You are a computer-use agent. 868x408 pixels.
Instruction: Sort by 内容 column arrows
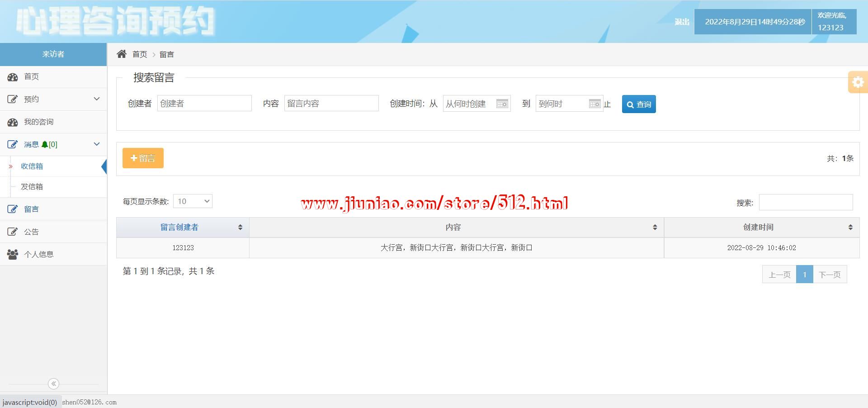click(655, 228)
